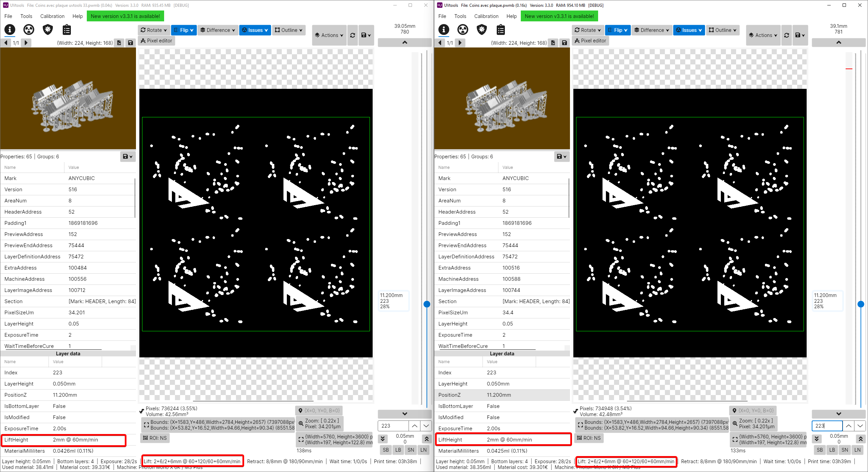
Task: Open the Tools menu
Action: (26, 16)
